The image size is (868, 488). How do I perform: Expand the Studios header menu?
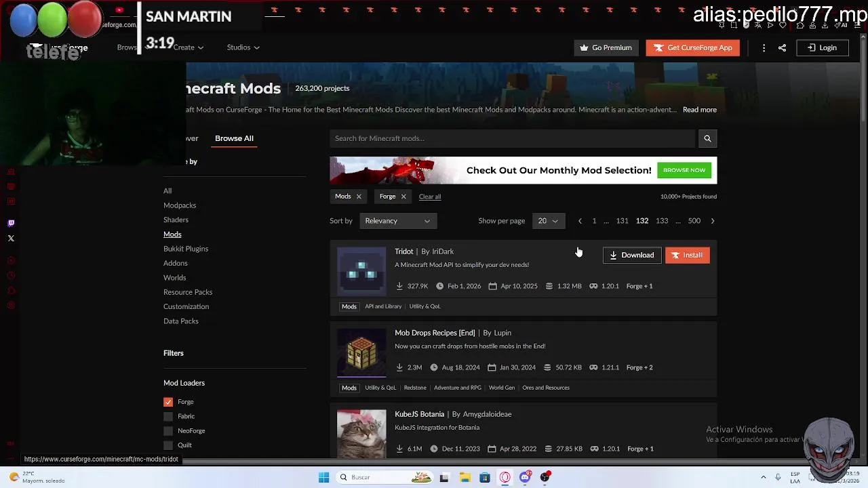[x=243, y=47]
